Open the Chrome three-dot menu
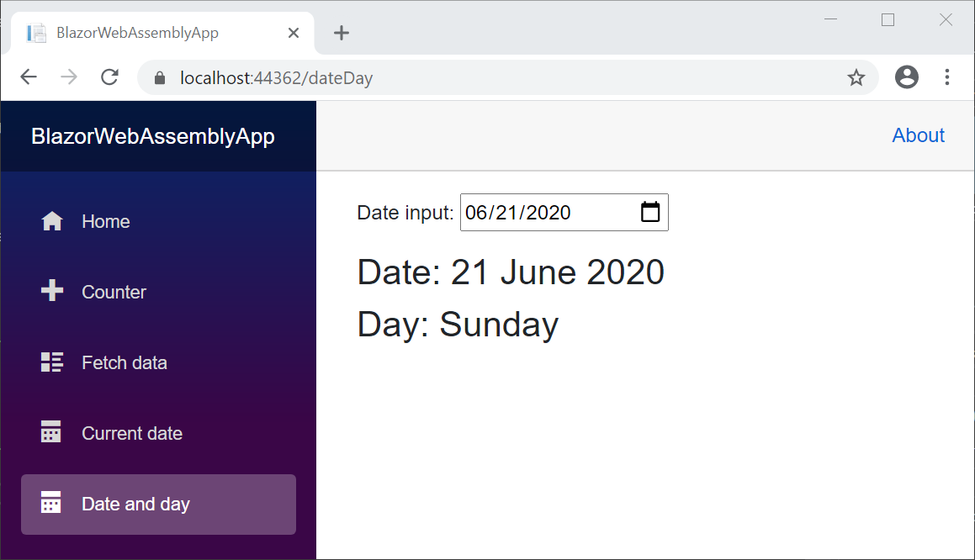 tap(947, 77)
